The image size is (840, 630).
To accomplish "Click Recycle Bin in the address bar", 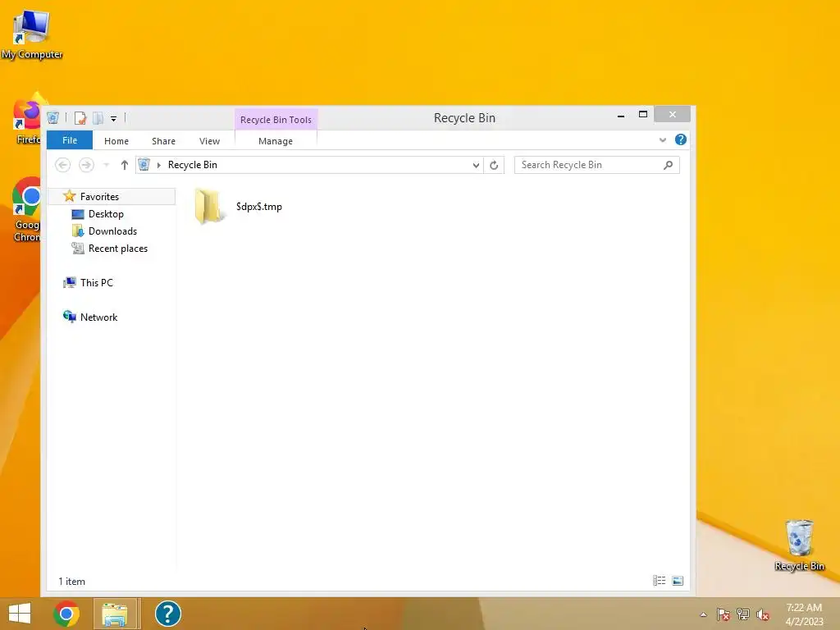I will point(192,165).
